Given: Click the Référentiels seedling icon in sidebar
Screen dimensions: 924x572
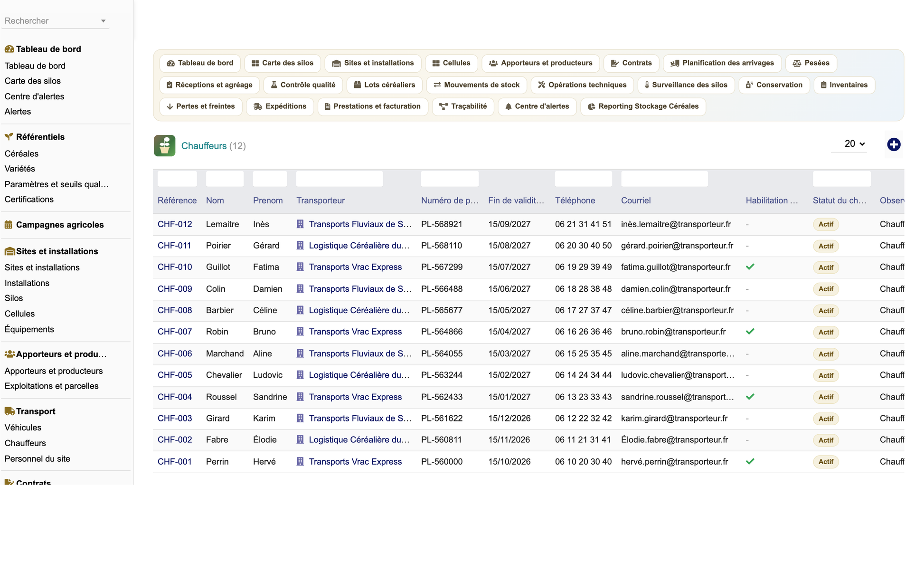Looking at the screenshot, I should tap(9, 137).
